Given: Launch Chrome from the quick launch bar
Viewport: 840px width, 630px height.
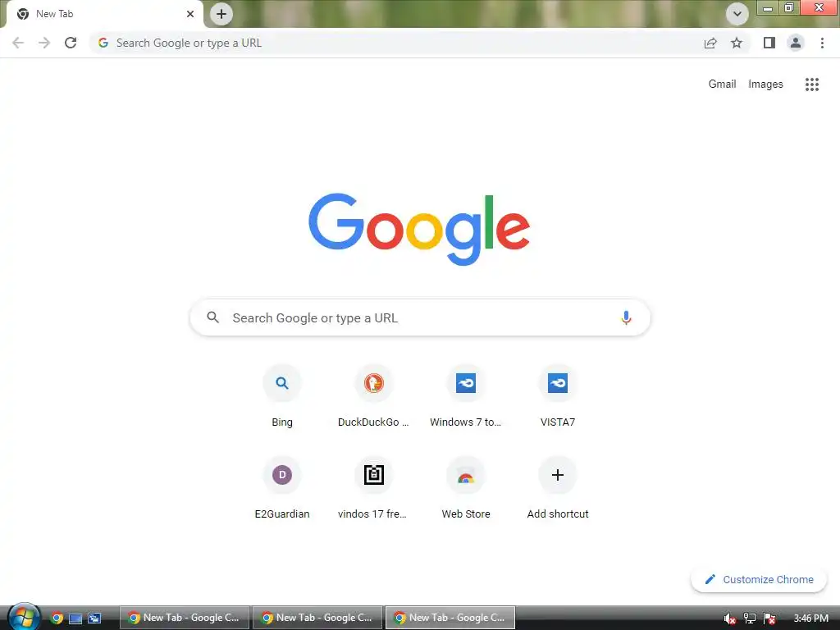Looking at the screenshot, I should [x=57, y=618].
